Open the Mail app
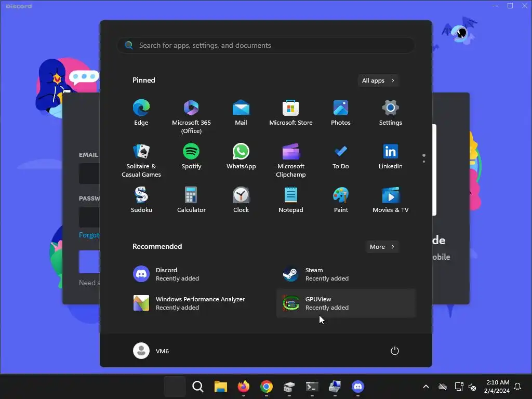 pyautogui.click(x=241, y=113)
